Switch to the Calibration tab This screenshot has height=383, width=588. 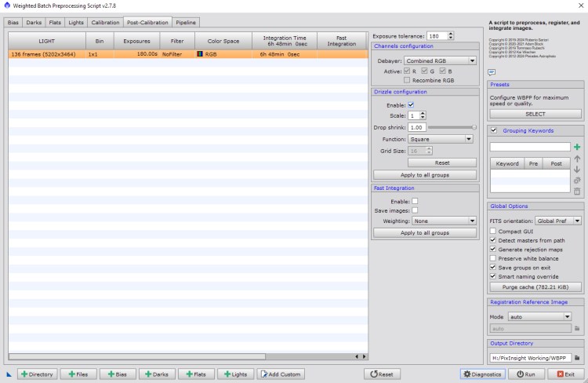pyautogui.click(x=105, y=23)
